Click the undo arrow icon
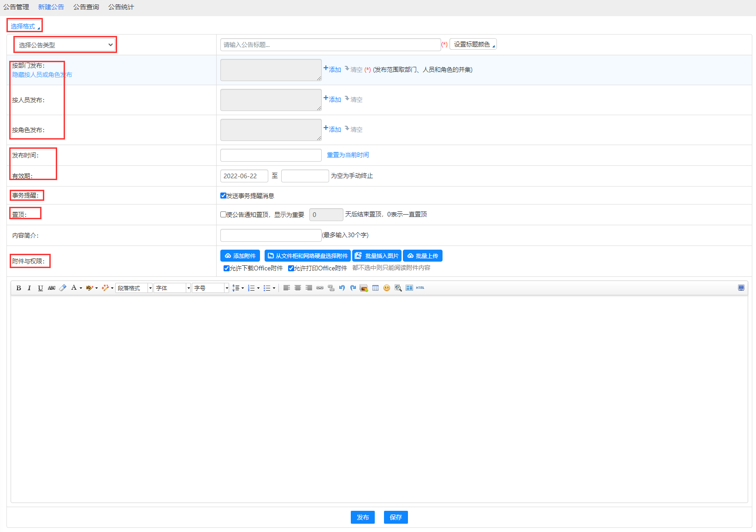Viewport: 756px width, 532px height. [342, 288]
